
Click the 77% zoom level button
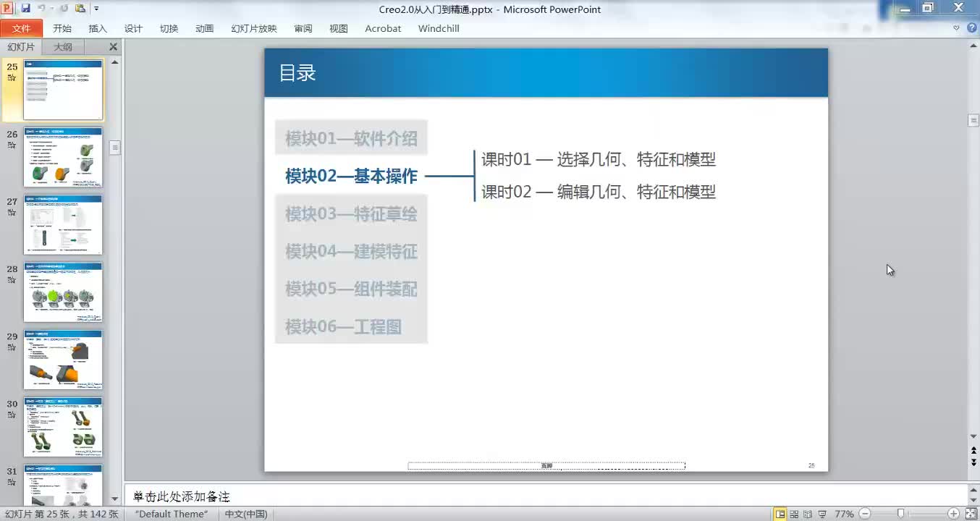[x=844, y=514]
